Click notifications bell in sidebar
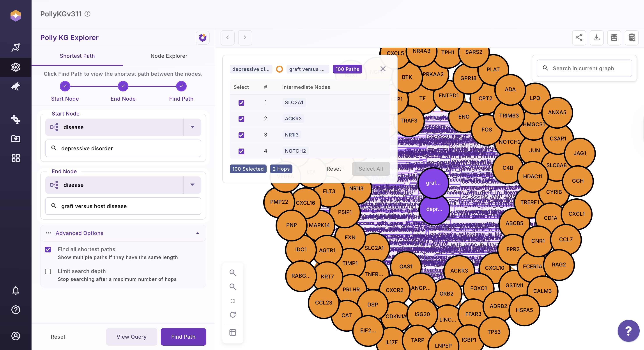644x350 pixels. click(x=16, y=290)
